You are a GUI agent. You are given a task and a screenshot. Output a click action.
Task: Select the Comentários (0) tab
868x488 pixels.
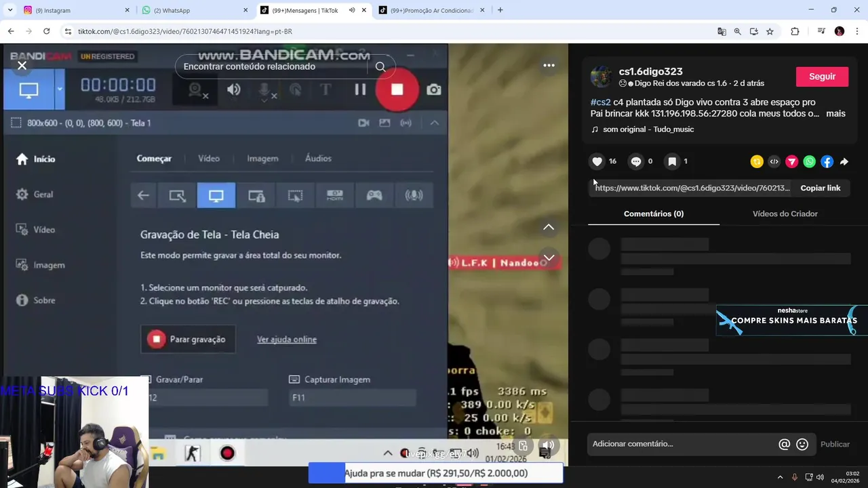pos(654,213)
